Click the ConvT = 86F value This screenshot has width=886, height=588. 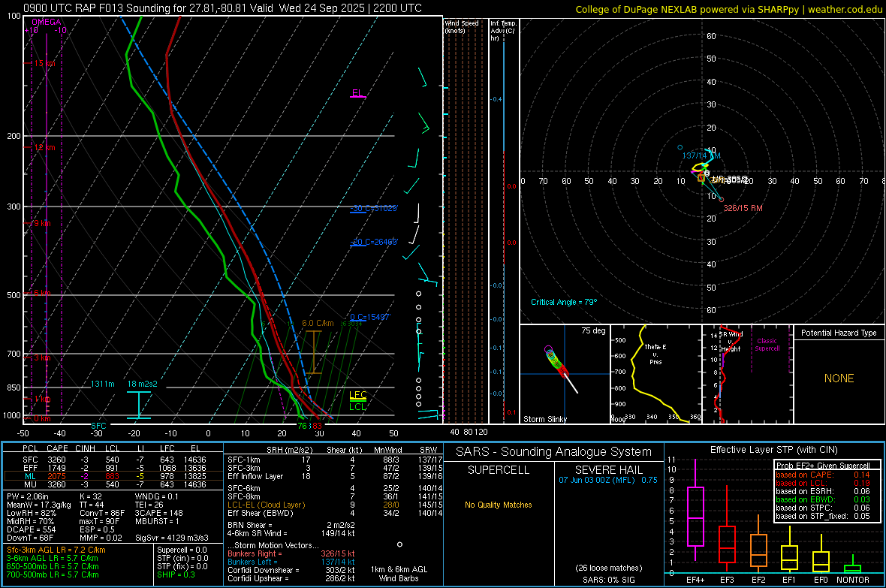[x=102, y=513]
